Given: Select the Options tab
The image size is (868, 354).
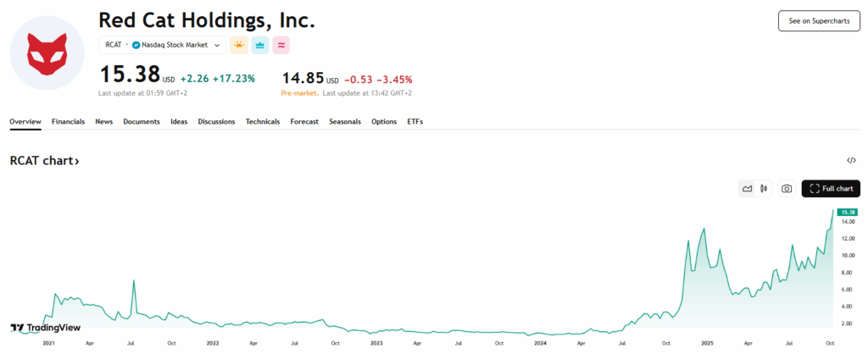Looking at the screenshot, I should (x=384, y=122).
